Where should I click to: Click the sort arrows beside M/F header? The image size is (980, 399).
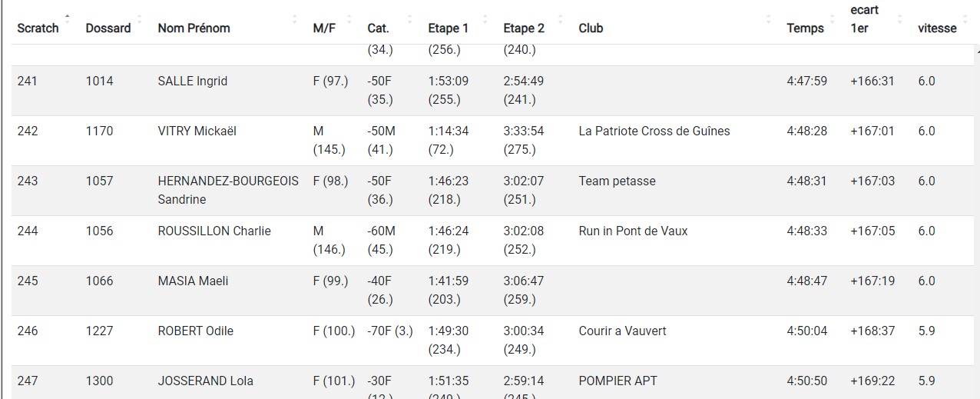click(x=349, y=18)
